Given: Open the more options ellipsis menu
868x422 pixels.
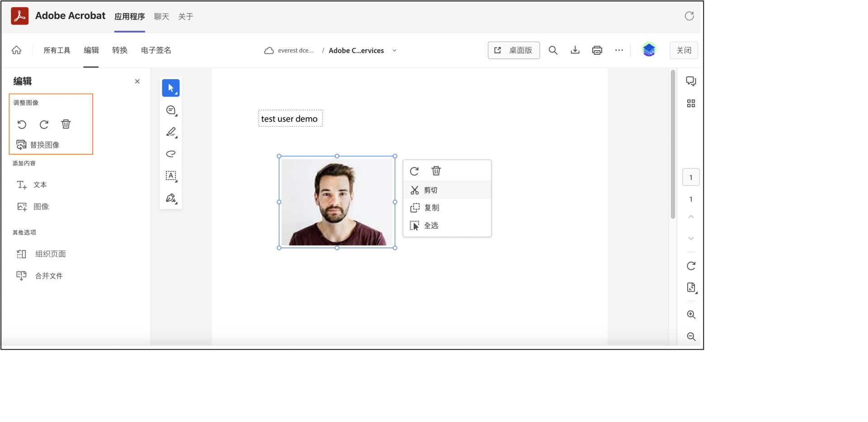Looking at the screenshot, I should tap(619, 50).
